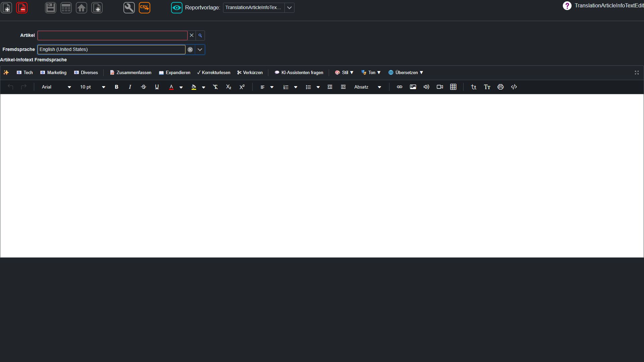Toggle bold formatting
Viewport: 644px width, 362px height.
(116, 87)
